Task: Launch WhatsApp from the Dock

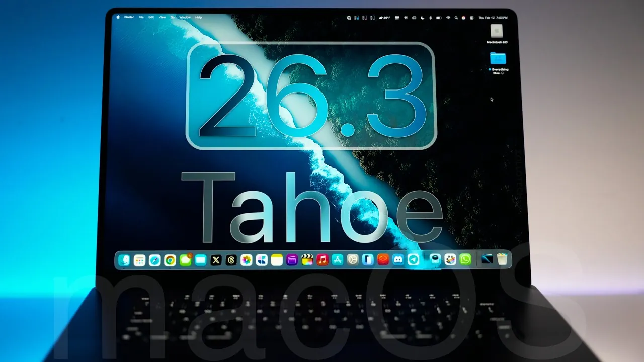Action: [465, 260]
